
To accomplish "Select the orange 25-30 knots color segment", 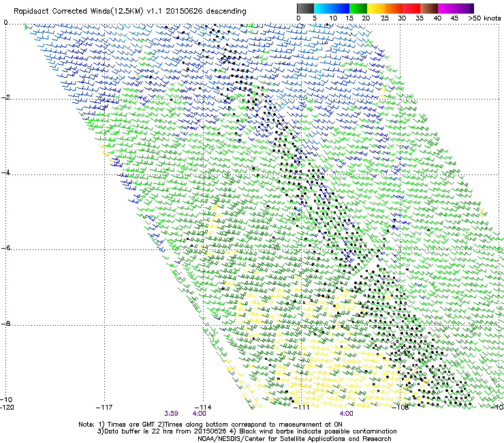I will 394,8.
